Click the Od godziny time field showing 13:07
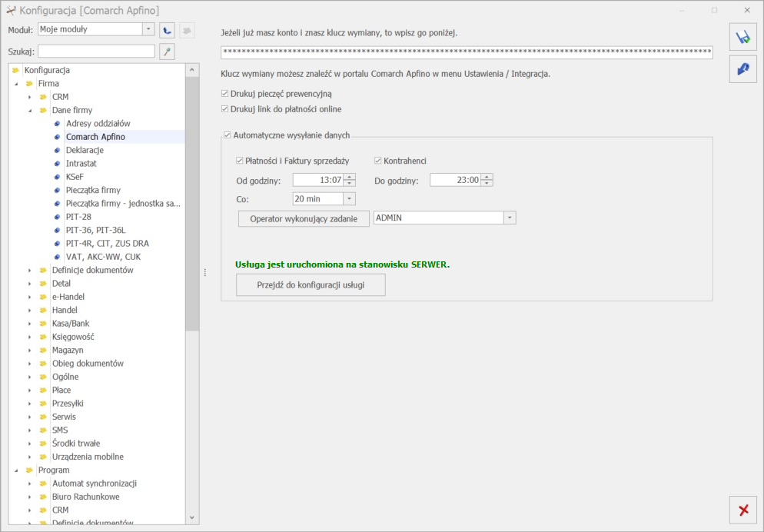This screenshot has width=764, height=532. [318, 180]
